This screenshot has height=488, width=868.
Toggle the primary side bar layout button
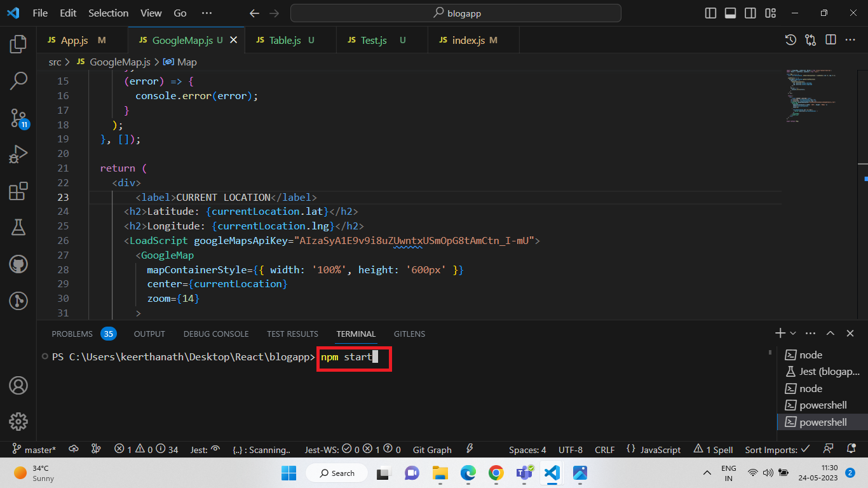710,13
